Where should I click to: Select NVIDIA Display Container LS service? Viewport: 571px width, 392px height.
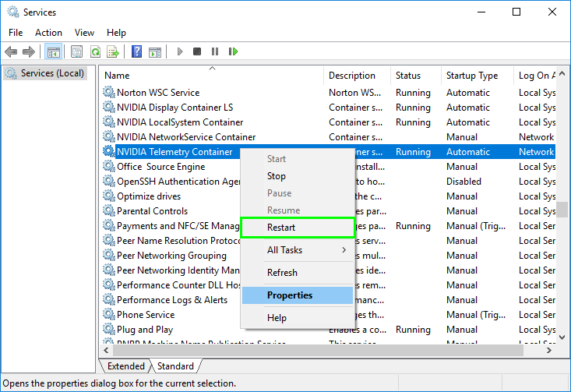[174, 108]
